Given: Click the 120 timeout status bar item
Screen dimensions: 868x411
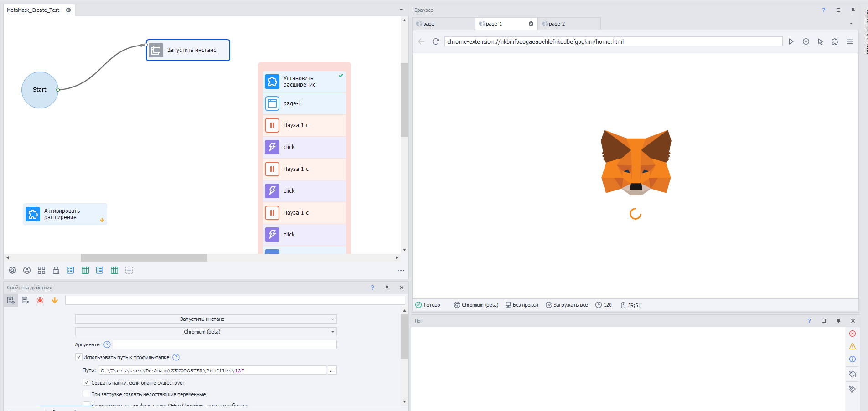Looking at the screenshot, I should coord(604,305).
